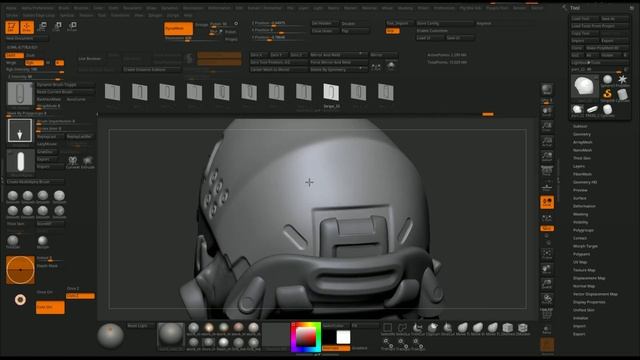Screen dimensions: 640x360
Task: Click the DynaMesh button
Action: pyautogui.click(x=178, y=29)
